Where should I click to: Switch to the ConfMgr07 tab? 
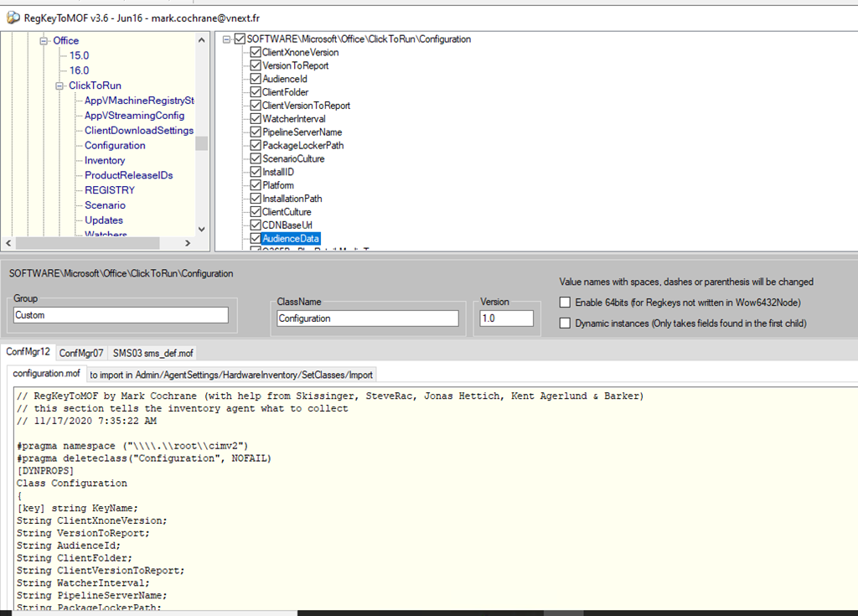click(x=81, y=353)
